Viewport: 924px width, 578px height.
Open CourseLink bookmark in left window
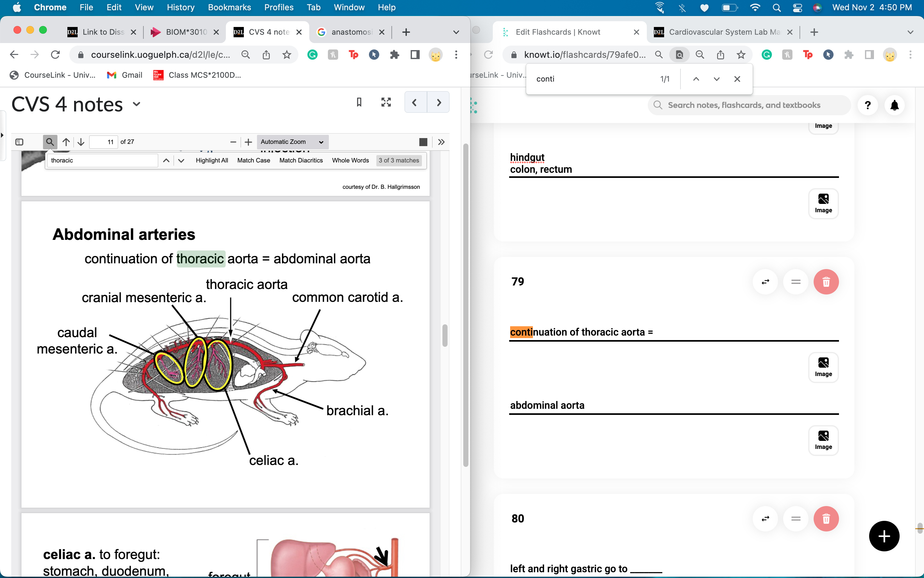53,75
